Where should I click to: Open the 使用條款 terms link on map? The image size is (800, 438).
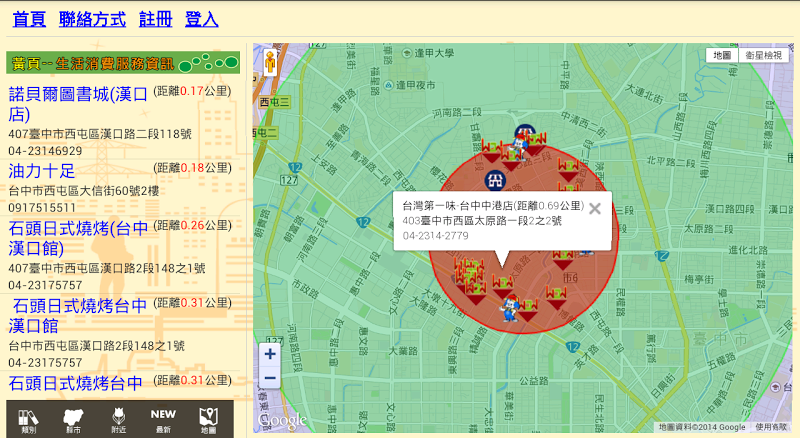[x=771, y=427]
